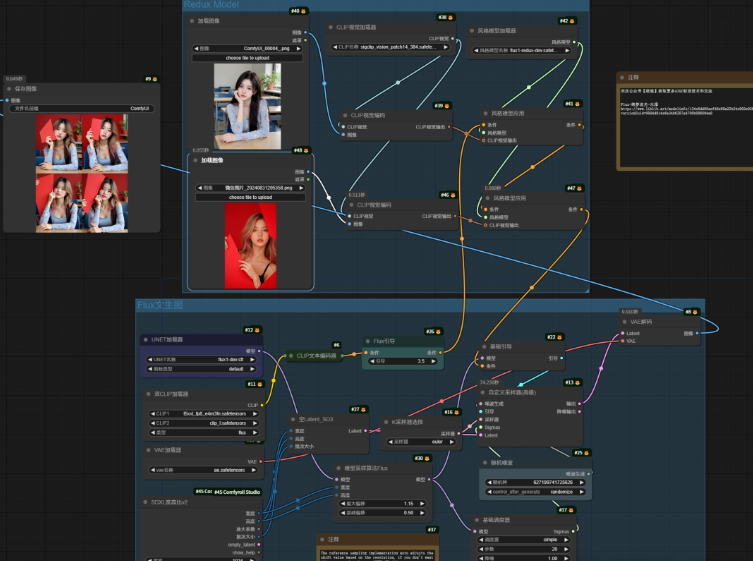This screenshot has height=561, width=753.
Task: Click the 注释 note node title at right
Action: [x=633, y=77]
